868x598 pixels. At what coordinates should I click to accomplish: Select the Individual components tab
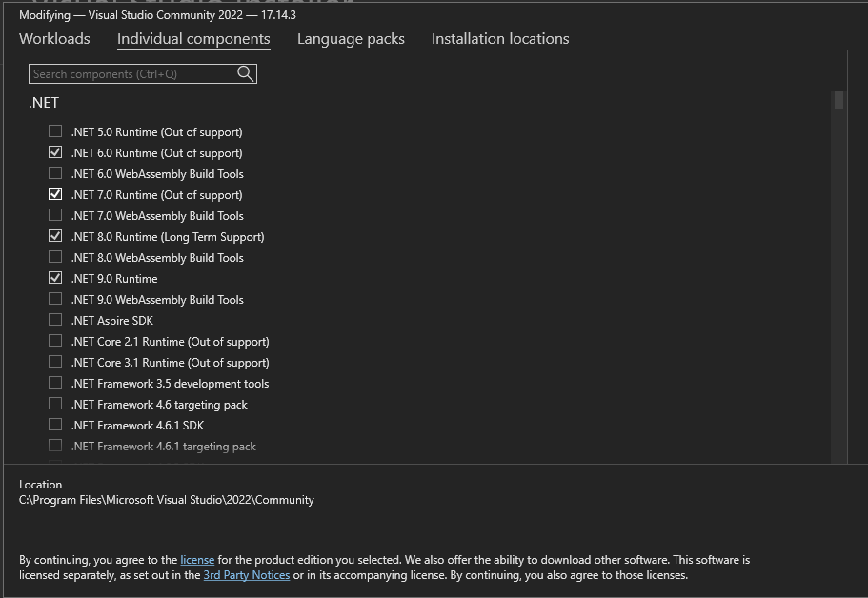click(193, 39)
